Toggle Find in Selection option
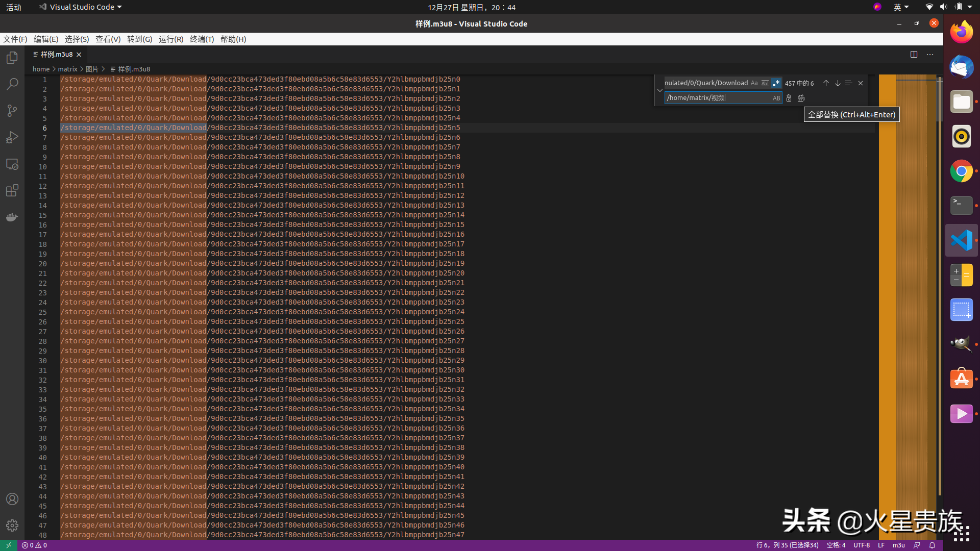This screenshot has height=551, width=980. pyautogui.click(x=849, y=83)
